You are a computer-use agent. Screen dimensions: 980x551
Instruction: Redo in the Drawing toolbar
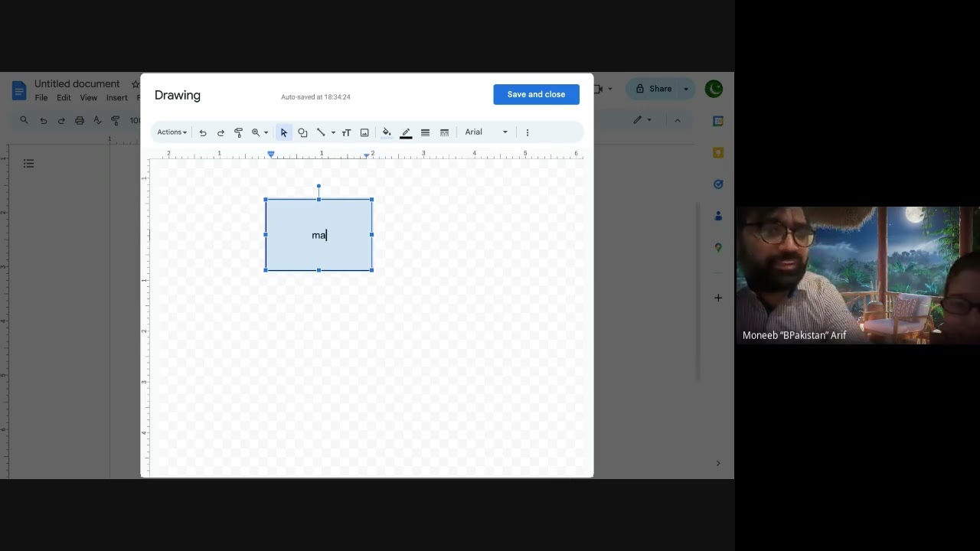click(x=220, y=132)
